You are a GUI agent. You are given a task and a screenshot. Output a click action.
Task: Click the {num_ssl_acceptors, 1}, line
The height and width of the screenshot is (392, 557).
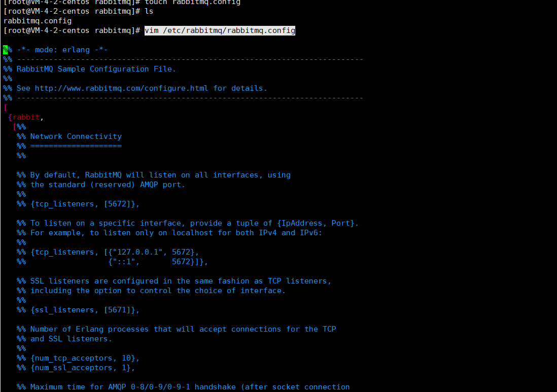click(x=76, y=368)
